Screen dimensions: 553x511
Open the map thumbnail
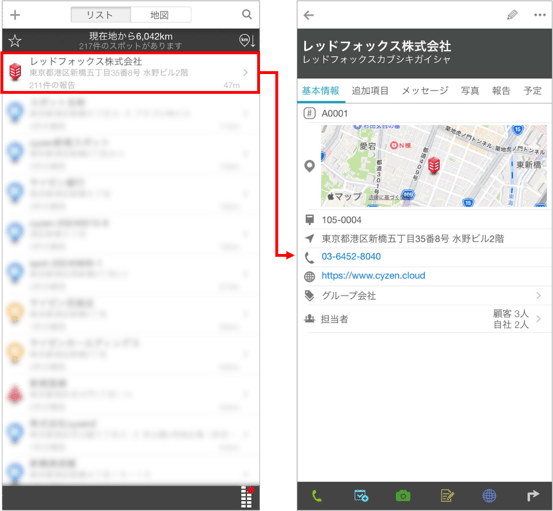(x=434, y=166)
